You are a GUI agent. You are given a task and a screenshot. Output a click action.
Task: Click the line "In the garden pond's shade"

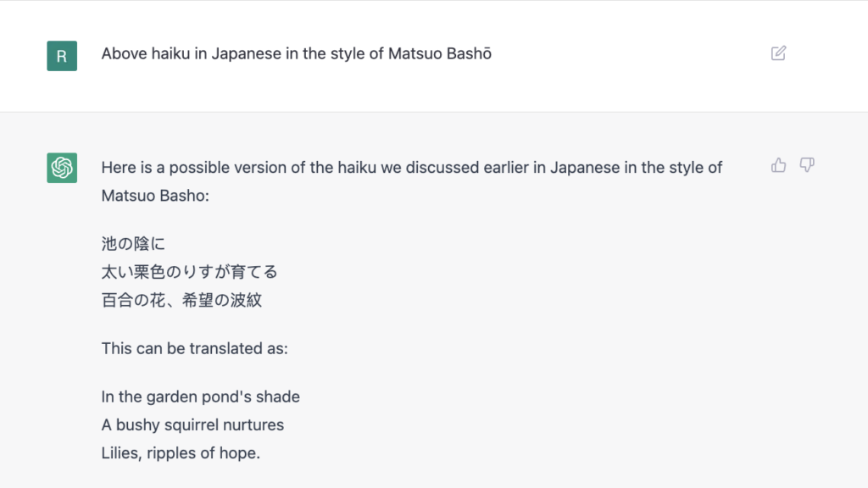tap(200, 396)
